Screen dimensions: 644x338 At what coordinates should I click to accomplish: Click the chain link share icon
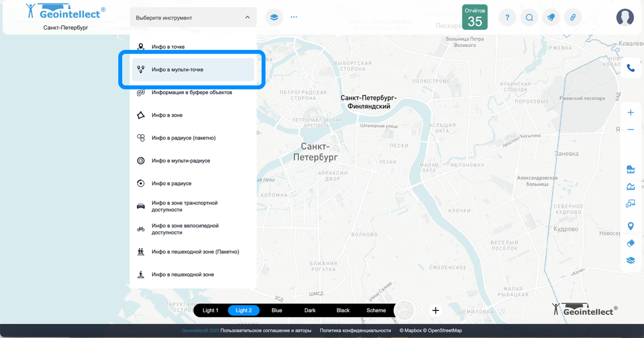[x=573, y=18]
